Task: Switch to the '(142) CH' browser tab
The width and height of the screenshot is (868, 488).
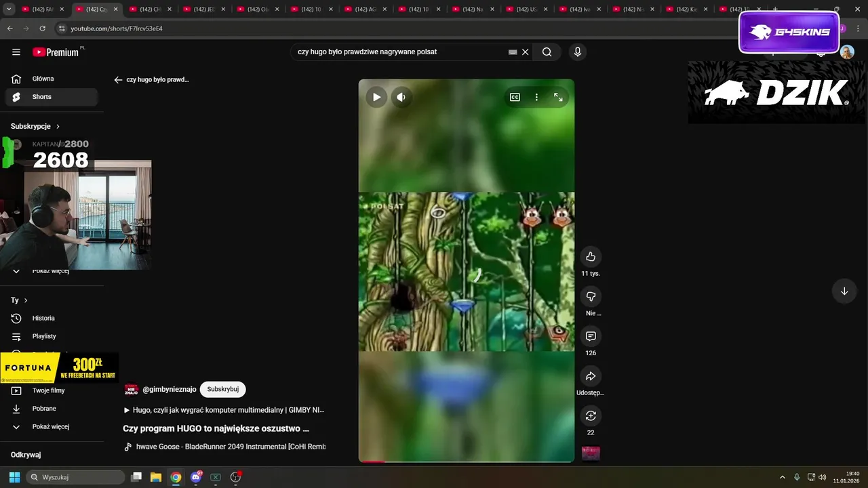Action: click(150, 9)
